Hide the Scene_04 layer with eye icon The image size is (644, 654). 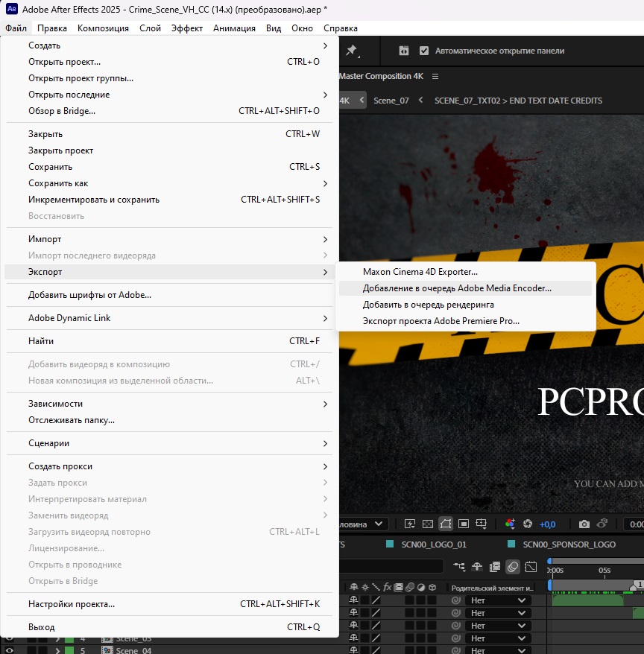tap(10, 650)
